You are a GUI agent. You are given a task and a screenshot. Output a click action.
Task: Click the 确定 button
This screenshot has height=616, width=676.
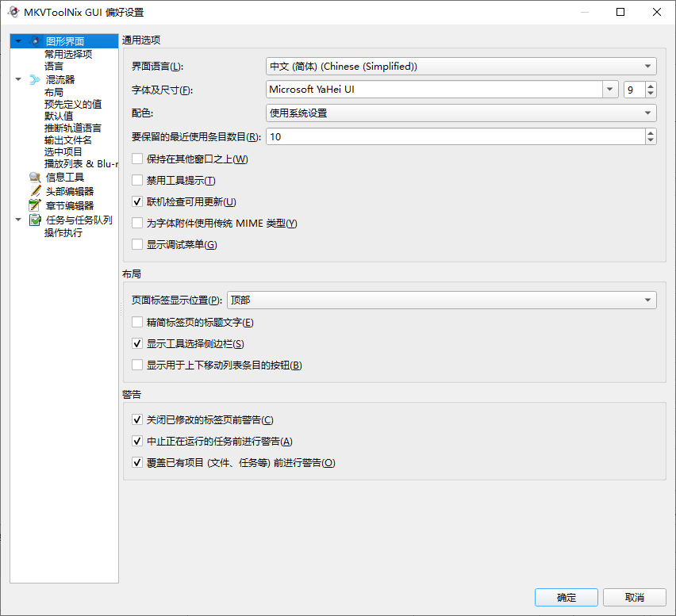click(566, 597)
